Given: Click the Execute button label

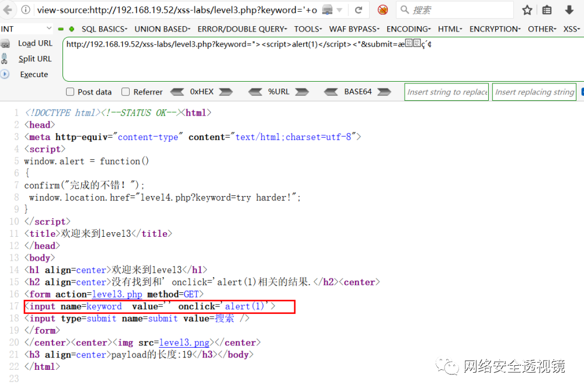Looking at the screenshot, I should click(34, 75).
